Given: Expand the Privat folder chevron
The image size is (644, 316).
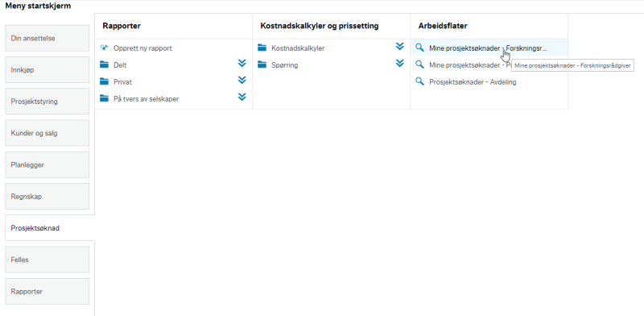Looking at the screenshot, I should point(242,80).
